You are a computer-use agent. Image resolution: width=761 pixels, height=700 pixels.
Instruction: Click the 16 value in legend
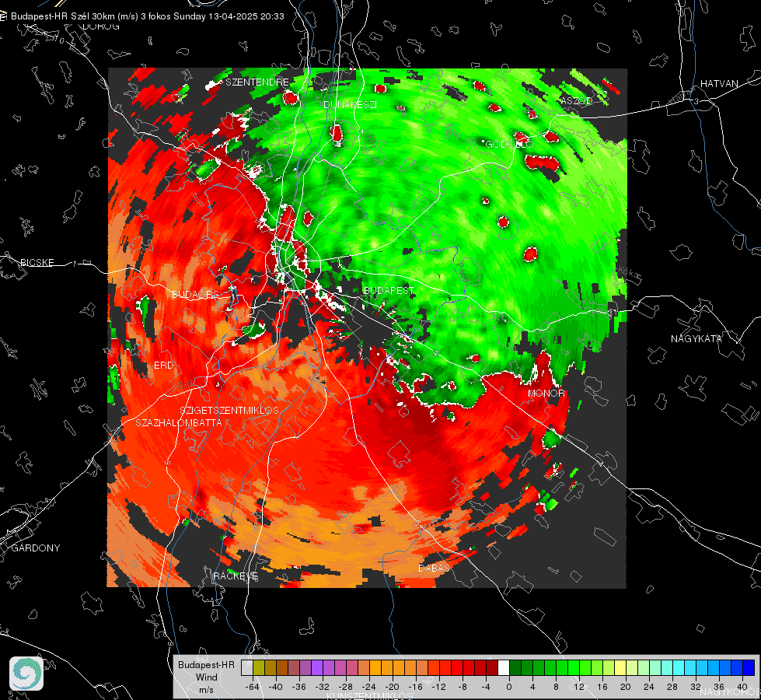point(602,687)
